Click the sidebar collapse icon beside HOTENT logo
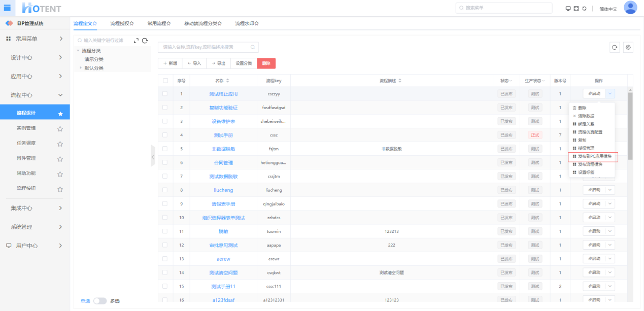This screenshot has height=311, width=644. (x=7, y=7)
